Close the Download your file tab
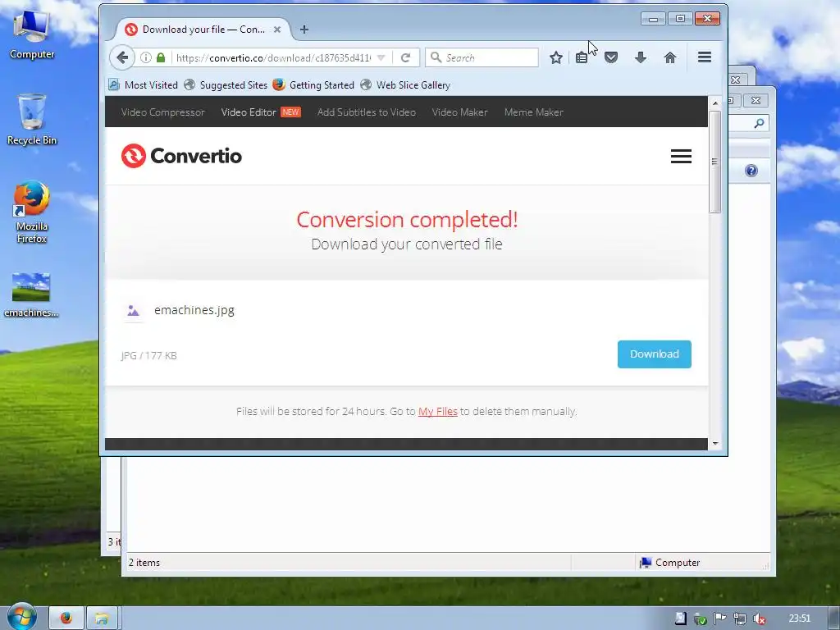This screenshot has width=840, height=630. coord(277,30)
